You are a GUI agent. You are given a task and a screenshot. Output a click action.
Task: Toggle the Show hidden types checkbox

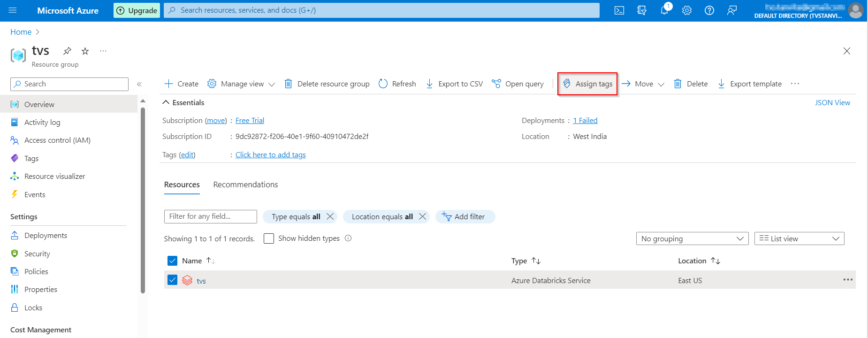pyautogui.click(x=269, y=238)
